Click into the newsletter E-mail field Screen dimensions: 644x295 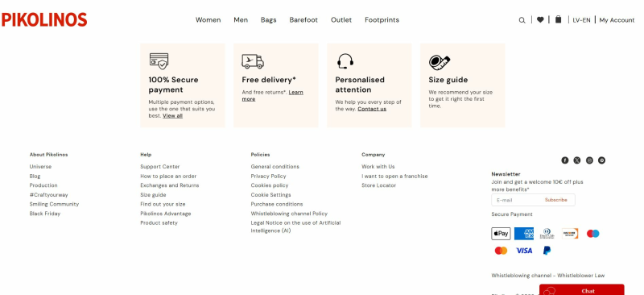click(x=517, y=200)
